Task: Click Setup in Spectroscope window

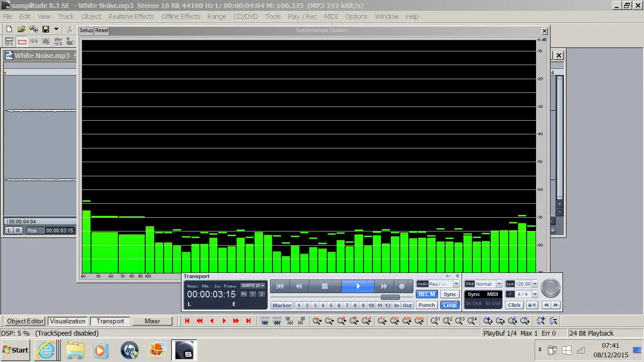Action: tap(86, 30)
